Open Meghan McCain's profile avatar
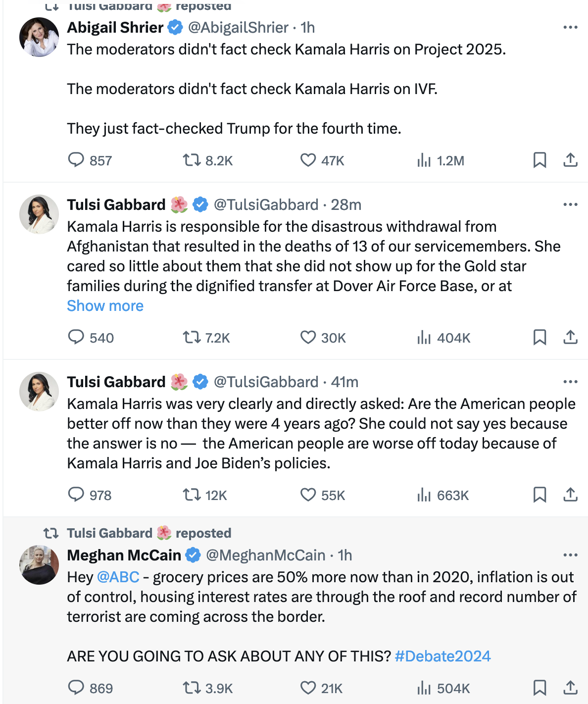Viewport: 588px width, 704px height. tap(39, 565)
